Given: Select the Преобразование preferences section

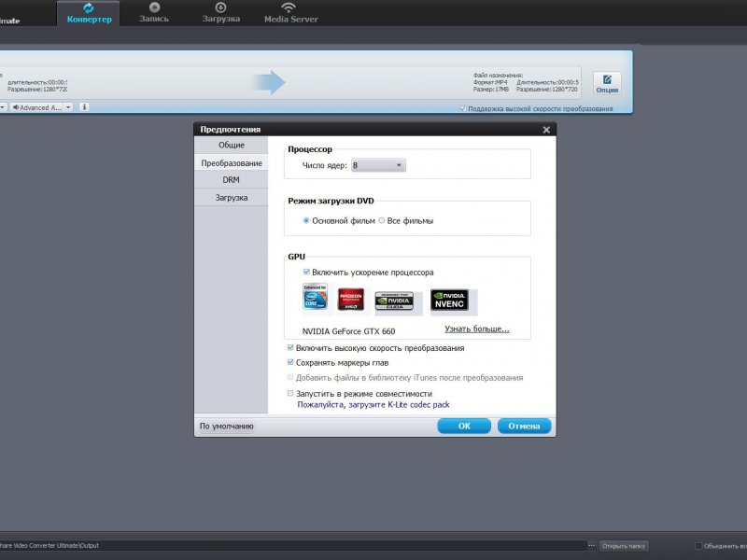Looking at the screenshot, I should (231, 162).
